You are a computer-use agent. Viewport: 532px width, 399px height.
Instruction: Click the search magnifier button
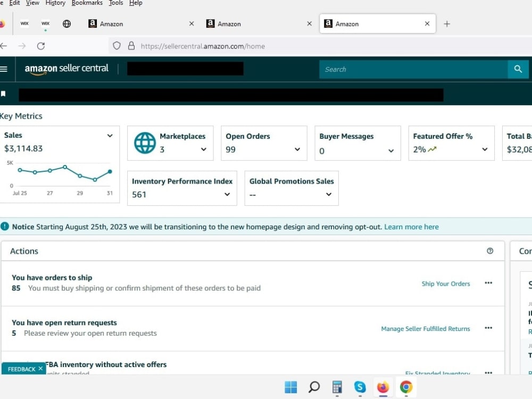518,69
